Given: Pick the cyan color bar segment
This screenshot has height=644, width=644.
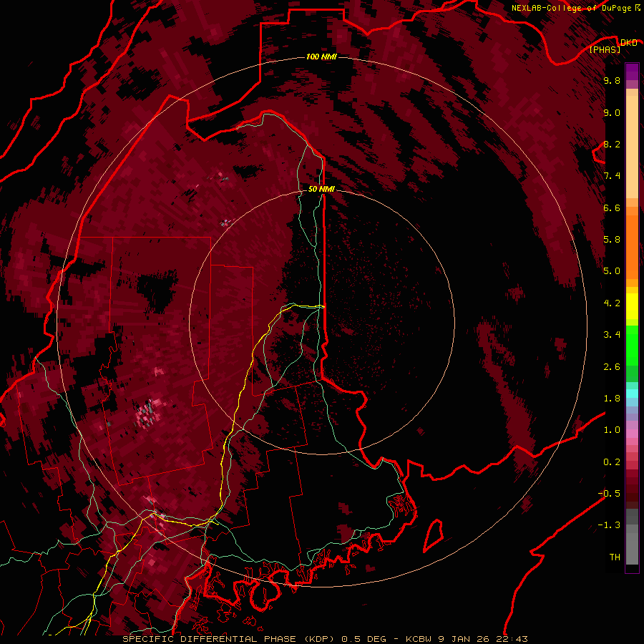Looking at the screenshot, I should (x=632, y=394).
